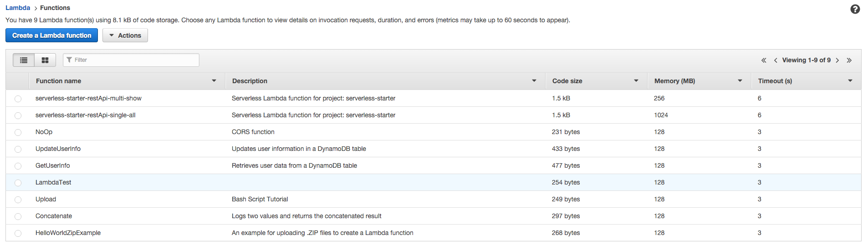Click Logs two values concatenated result description

(x=306, y=216)
